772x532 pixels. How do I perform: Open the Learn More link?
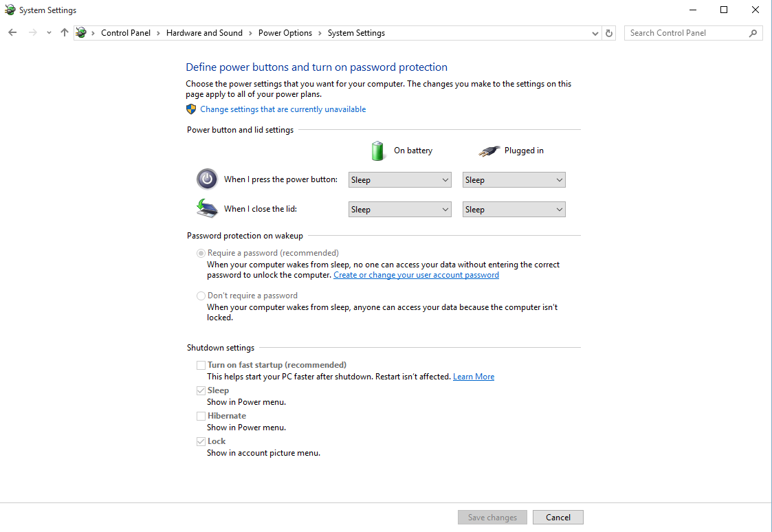[x=474, y=377]
